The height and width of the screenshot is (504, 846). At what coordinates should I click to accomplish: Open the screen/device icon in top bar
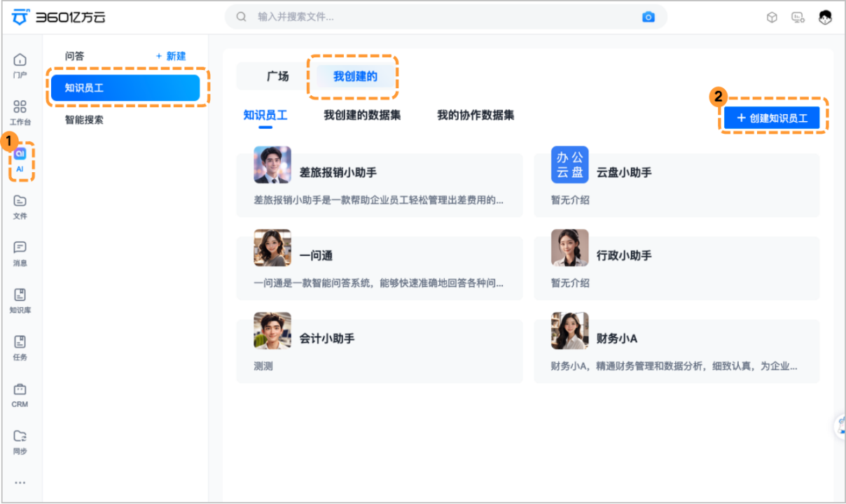click(x=798, y=17)
